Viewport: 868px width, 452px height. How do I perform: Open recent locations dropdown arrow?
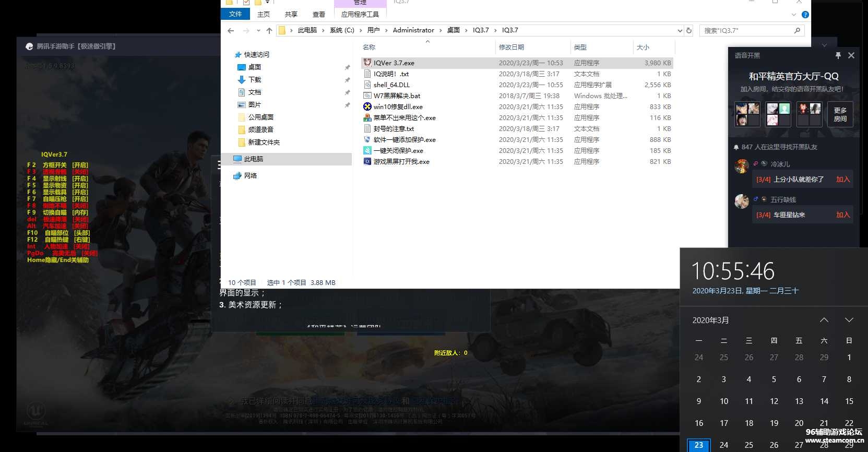pos(258,30)
